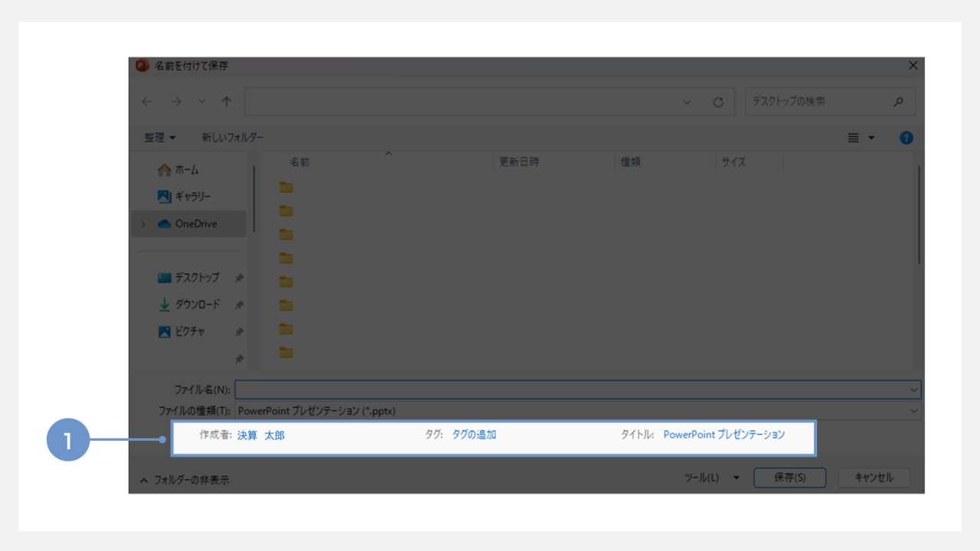This screenshot has width=980, height=551.
Task: Click the 保存(S) button
Action: 790,478
